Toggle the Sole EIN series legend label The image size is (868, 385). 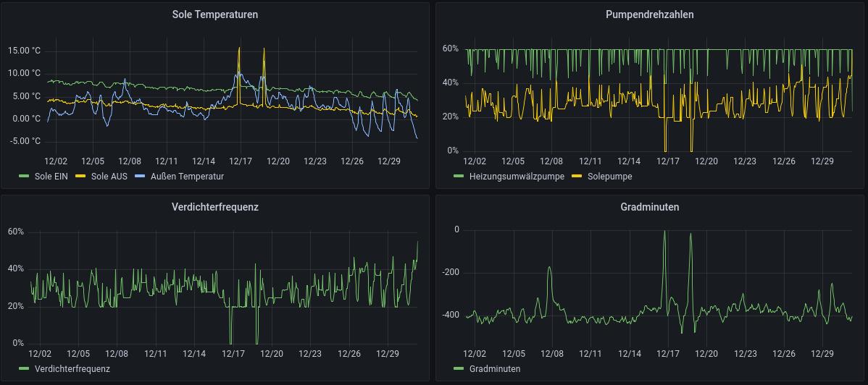tap(51, 176)
